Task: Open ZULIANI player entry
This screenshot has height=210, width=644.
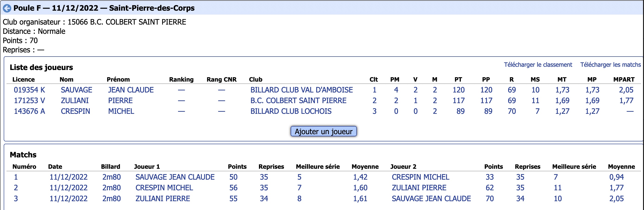Action: point(75,101)
